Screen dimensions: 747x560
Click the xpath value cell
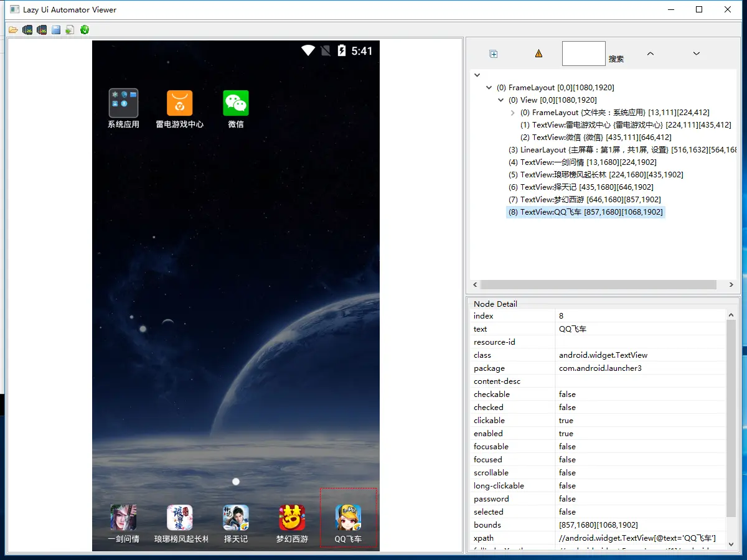pos(640,538)
